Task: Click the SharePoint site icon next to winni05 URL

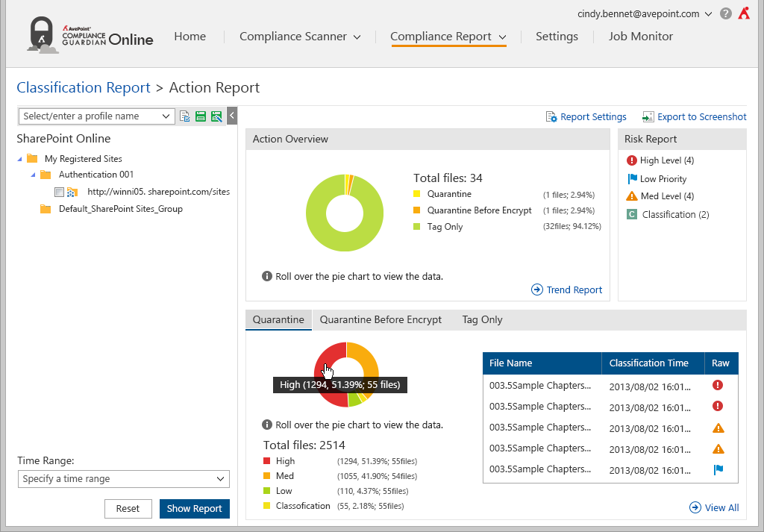Action: pos(72,192)
